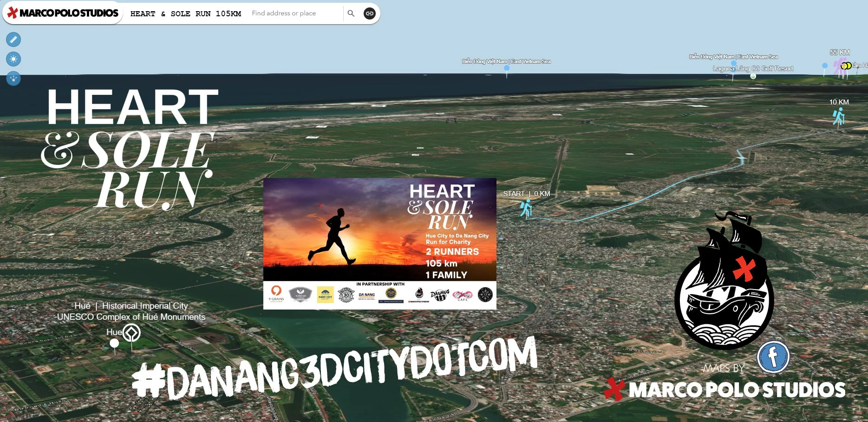The image size is (868, 422).
Task: Click the Laguna golf resort marker
Action: point(753,76)
